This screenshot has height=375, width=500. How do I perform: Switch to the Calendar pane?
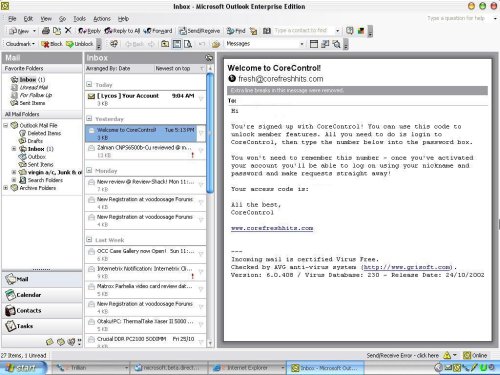coord(42,295)
